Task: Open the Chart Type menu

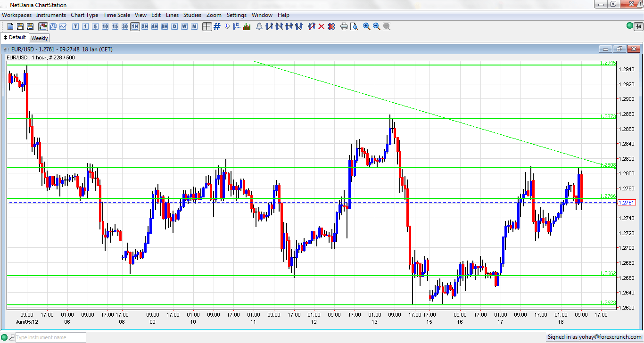Action: 84,15
